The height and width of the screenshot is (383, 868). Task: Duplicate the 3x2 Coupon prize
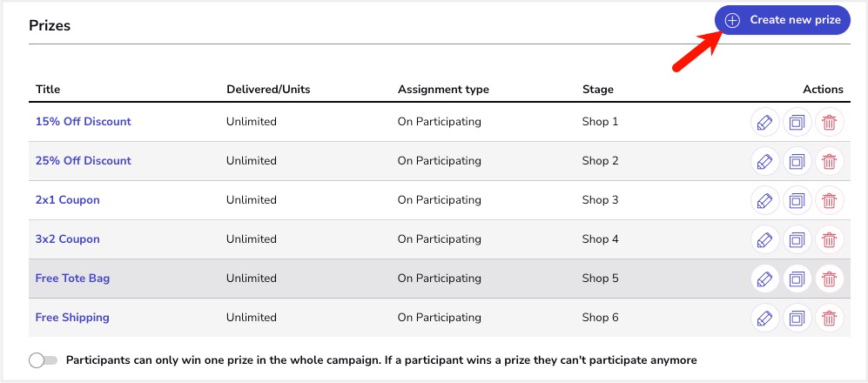(x=797, y=240)
